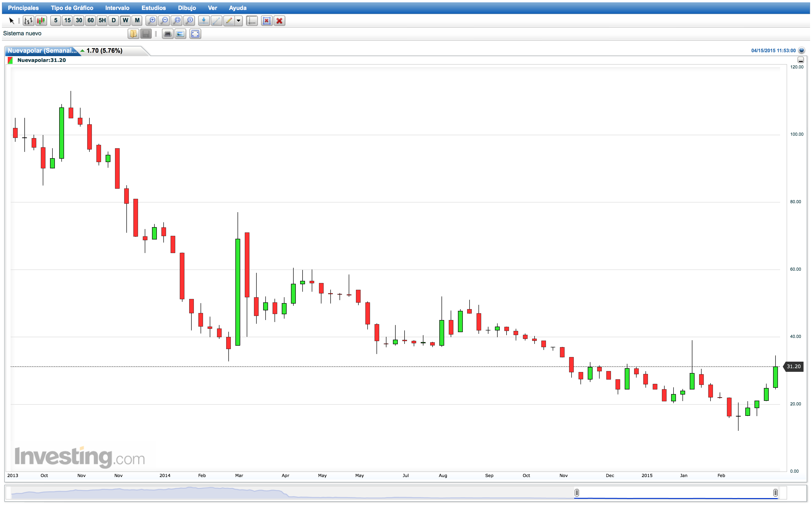Open the Dibujo menu
The width and height of the screenshot is (812, 508).
[x=187, y=8]
